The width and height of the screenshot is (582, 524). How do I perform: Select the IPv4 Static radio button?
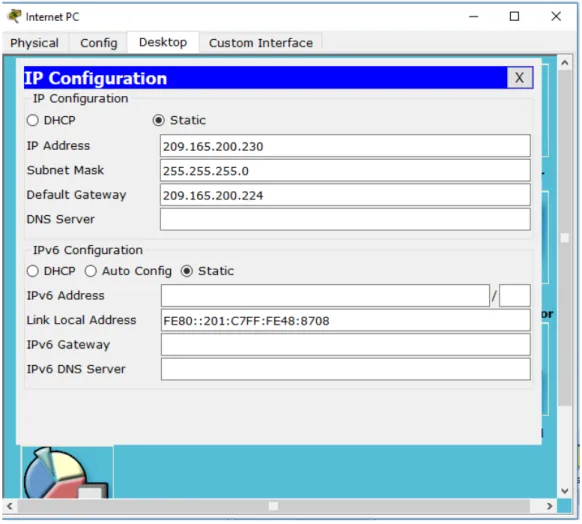[158, 120]
